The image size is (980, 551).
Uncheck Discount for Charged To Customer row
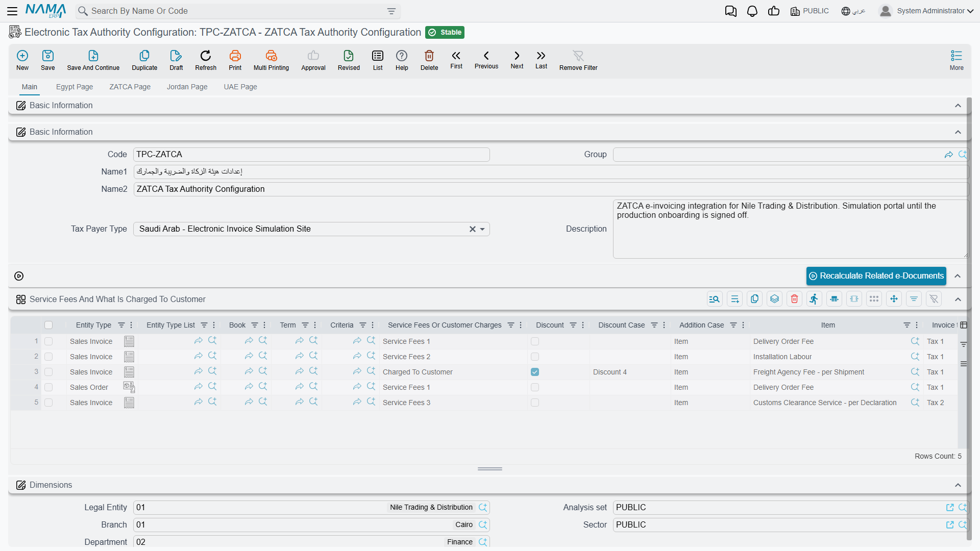tap(535, 372)
